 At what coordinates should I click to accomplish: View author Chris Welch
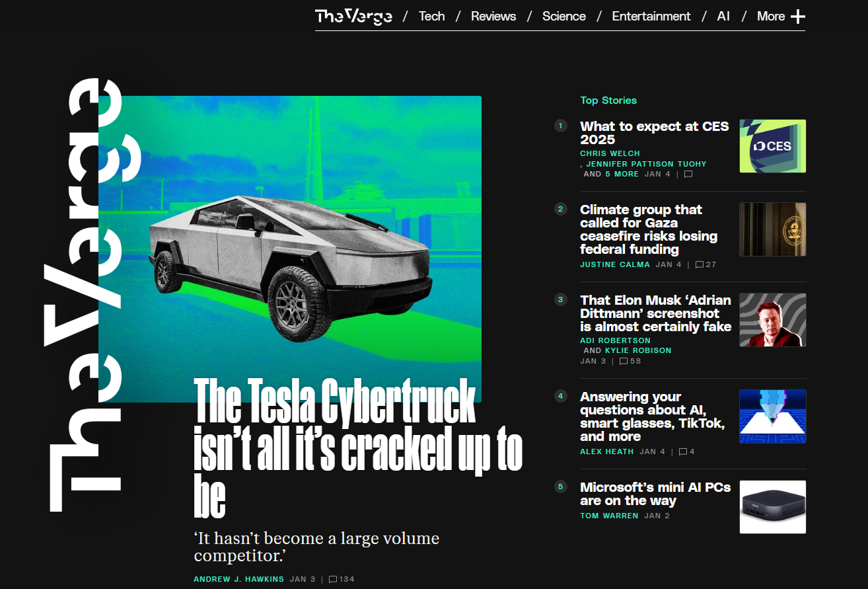click(610, 153)
